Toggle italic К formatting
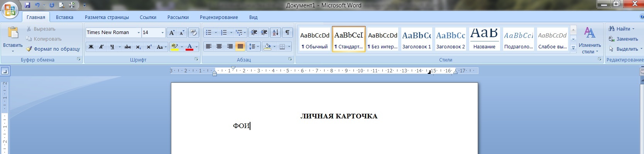644x154 pixels. pyautogui.click(x=101, y=47)
